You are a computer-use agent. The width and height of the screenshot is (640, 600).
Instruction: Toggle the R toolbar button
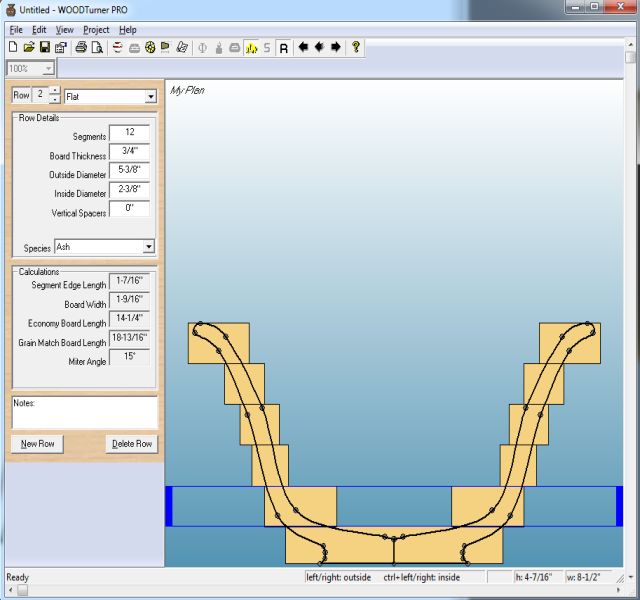pos(283,47)
